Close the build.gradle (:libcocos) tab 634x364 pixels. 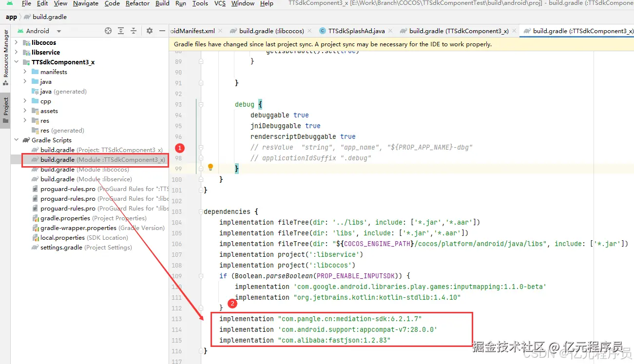309,31
